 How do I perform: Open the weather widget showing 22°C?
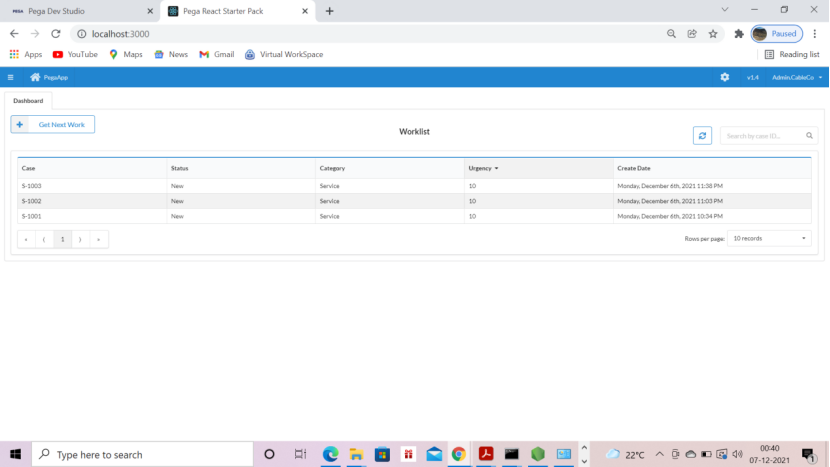click(626, 454)
